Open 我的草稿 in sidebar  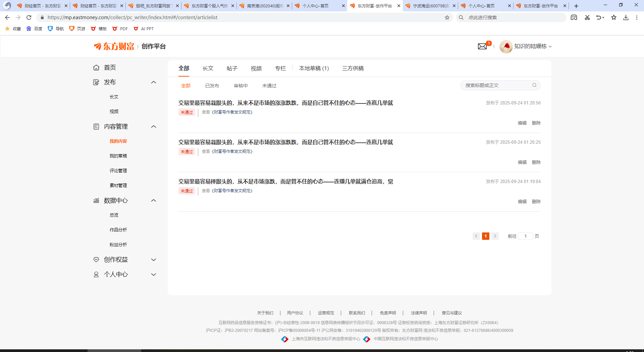tap(118, 156)
